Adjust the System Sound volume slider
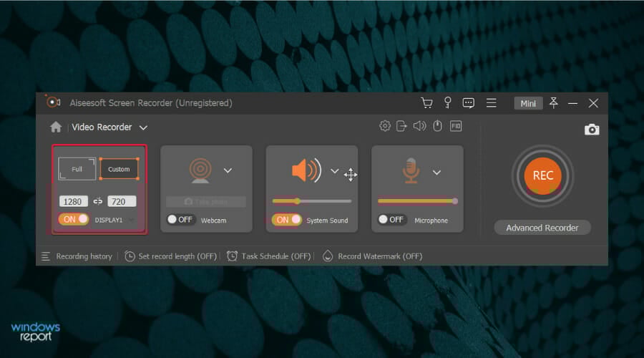The width and height of the screenshot is (644, 358). (312, 201)
